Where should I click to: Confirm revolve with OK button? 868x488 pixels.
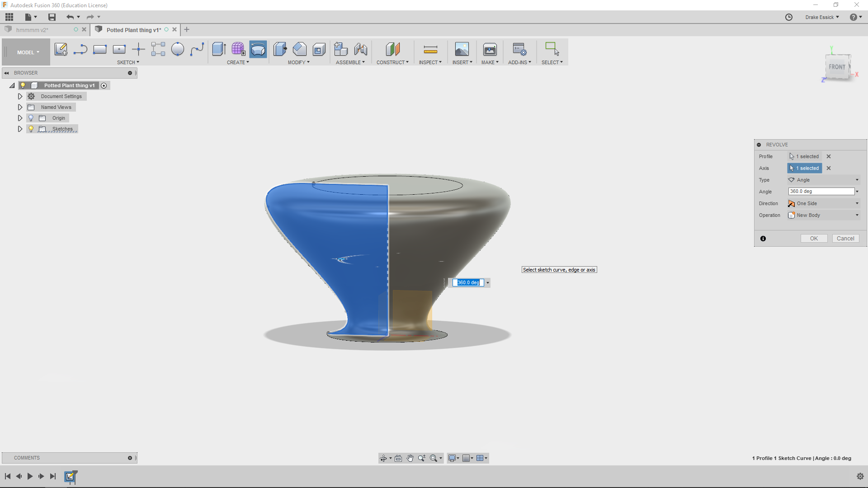(814, 239)
